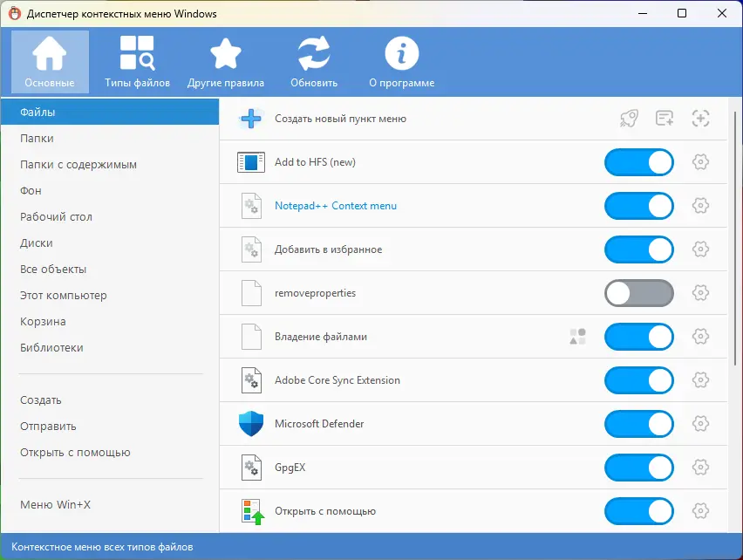Open settings gear for Add to HFS (new)
743x560 pixels.
tap(700, 162)
